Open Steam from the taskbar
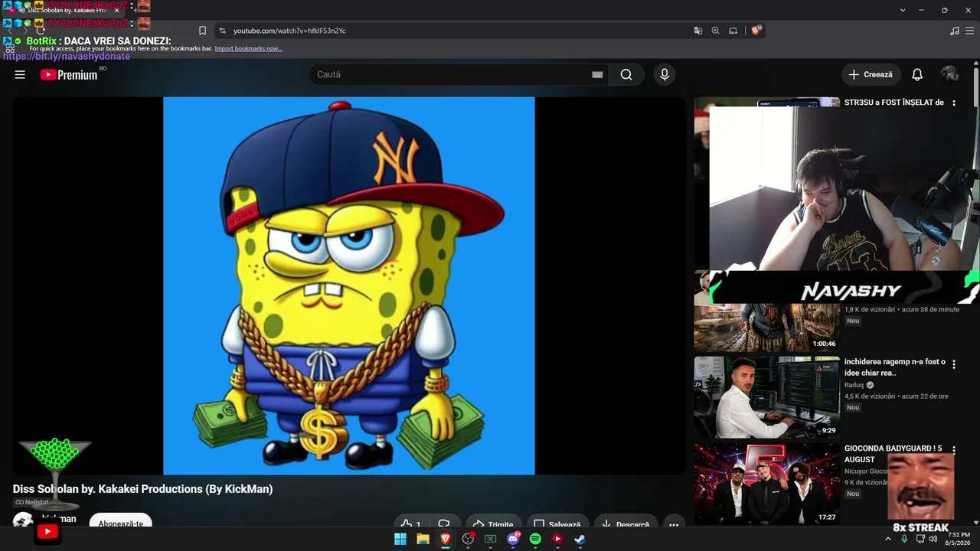This screenshot has width=980, height=551. (x=580, y=539)
